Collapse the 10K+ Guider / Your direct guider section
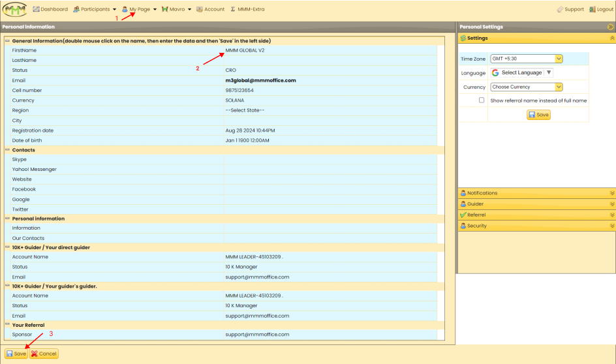Image resolution: width=616 pixels, height=364 pixels. 7,247
